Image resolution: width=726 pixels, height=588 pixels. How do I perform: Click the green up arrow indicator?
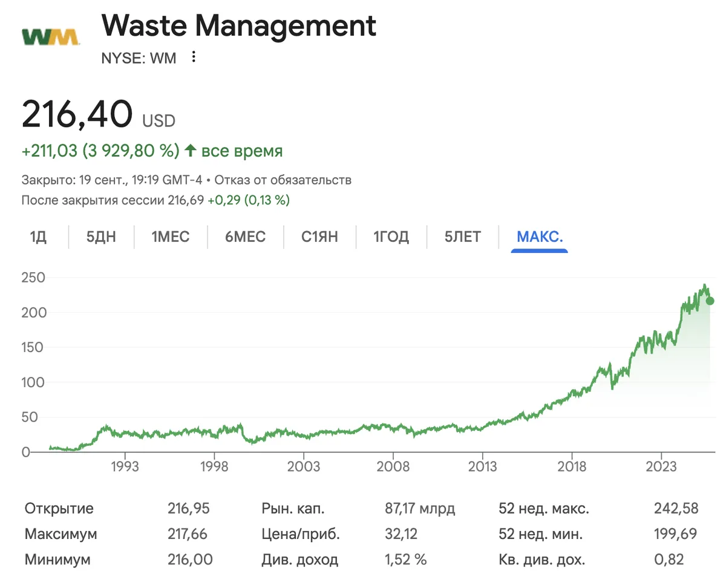pos(190,151)
